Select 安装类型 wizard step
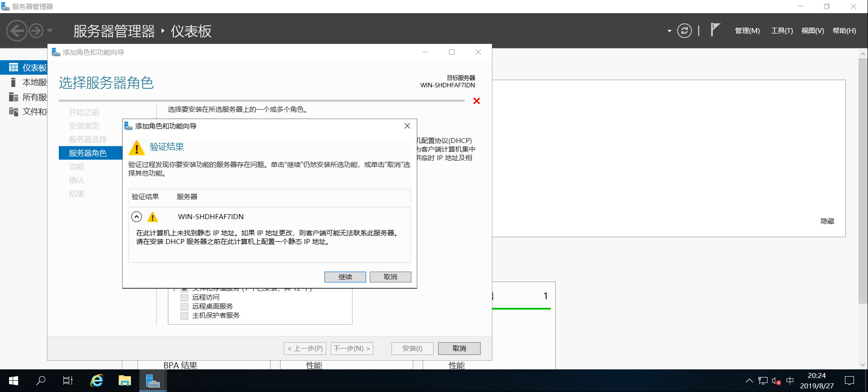Image resolution: width=868 pixels, height=392 pixels. 84,126
